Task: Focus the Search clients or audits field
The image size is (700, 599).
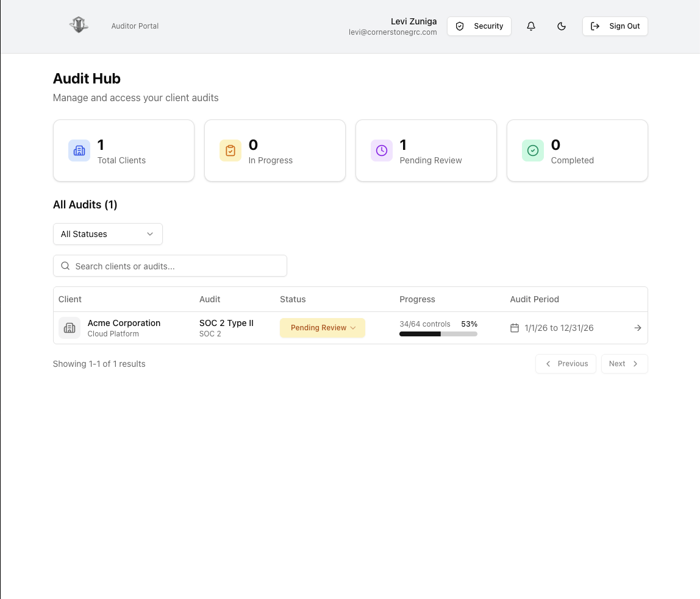Action: [x=170, y=266]
